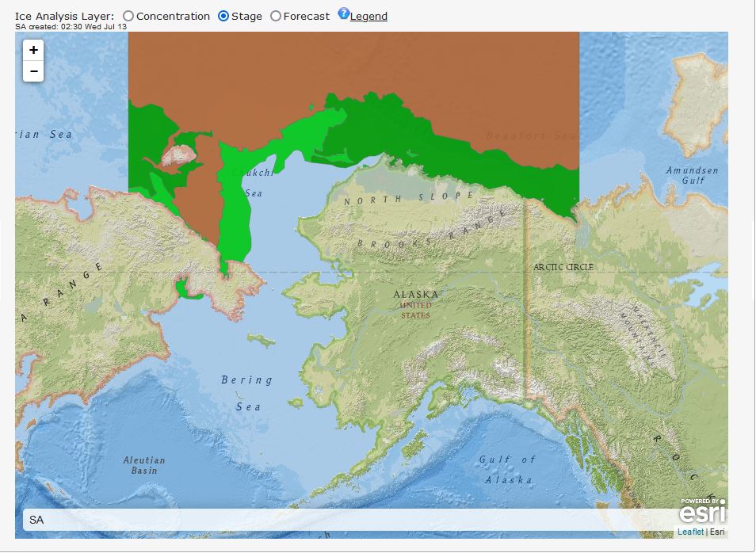Click the Gulf of Alaska label
The height and width of the screenshot is (553, 756).
[507, 470]
